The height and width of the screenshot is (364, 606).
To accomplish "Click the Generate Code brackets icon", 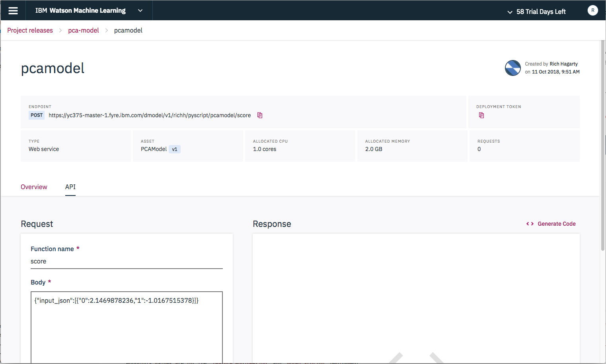I will (530, 224).
